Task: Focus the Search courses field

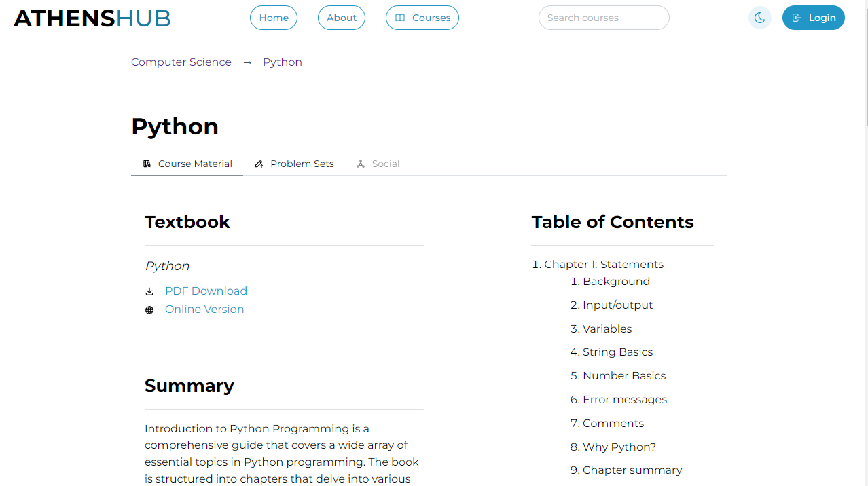Action: click(x=603, y=18)
